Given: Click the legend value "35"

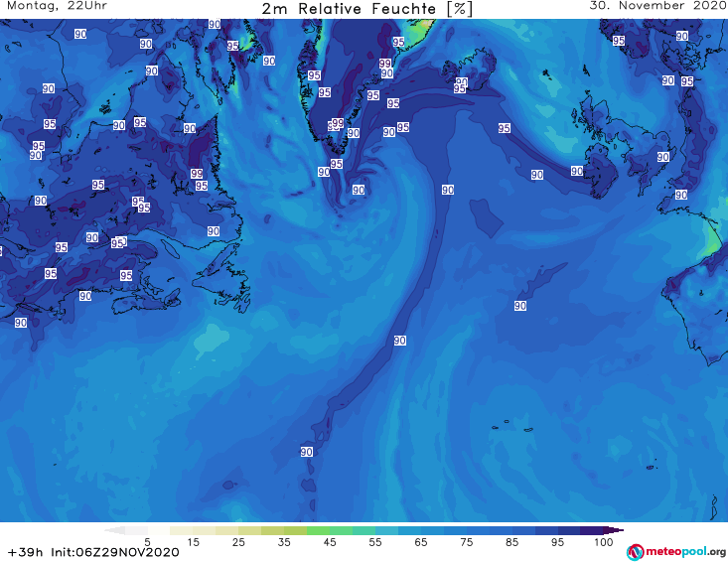Looking at the screenshot, I should coord(284,542).
